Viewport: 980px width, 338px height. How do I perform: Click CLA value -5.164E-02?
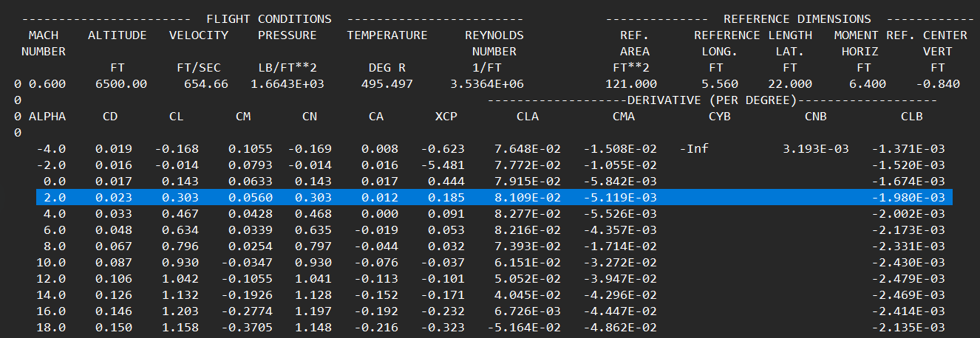[x=524, y=328]
